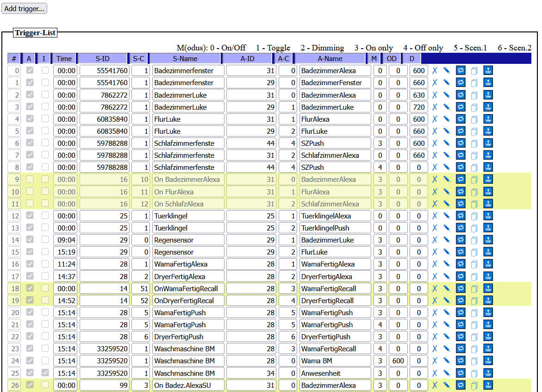Screen dimensions: 542x392
Task: Move trigger row 12 to top
Action: click(488, 216)
